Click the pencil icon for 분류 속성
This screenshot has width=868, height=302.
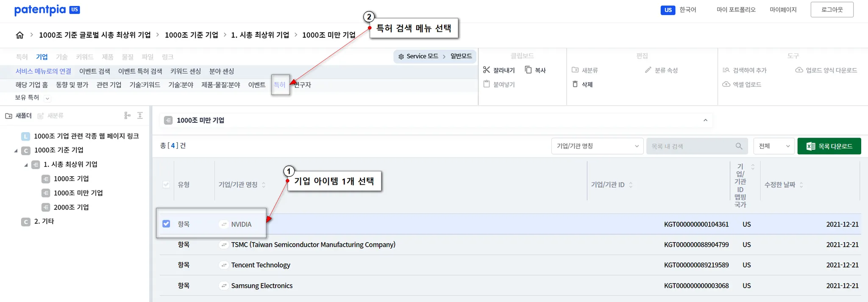[648, 70]
